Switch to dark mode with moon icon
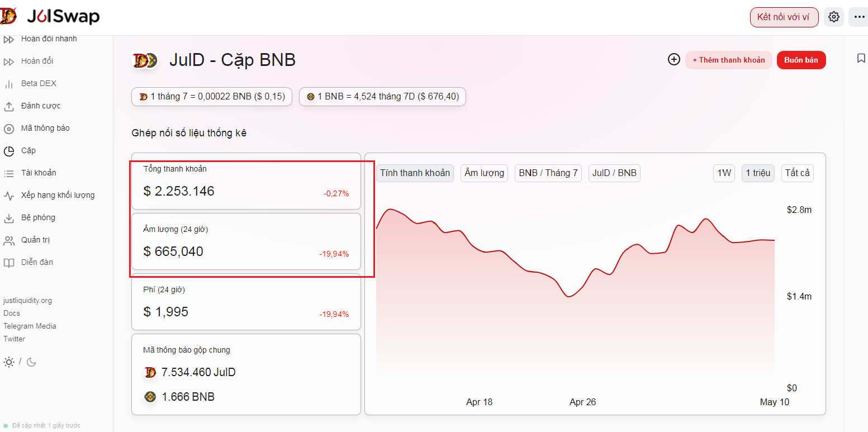The image size is (868, 432). (31, 362)
